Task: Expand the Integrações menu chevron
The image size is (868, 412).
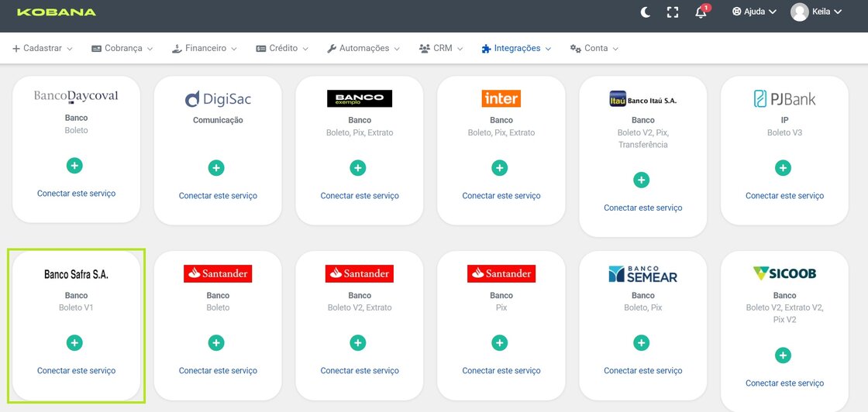Action: point(548,49)
